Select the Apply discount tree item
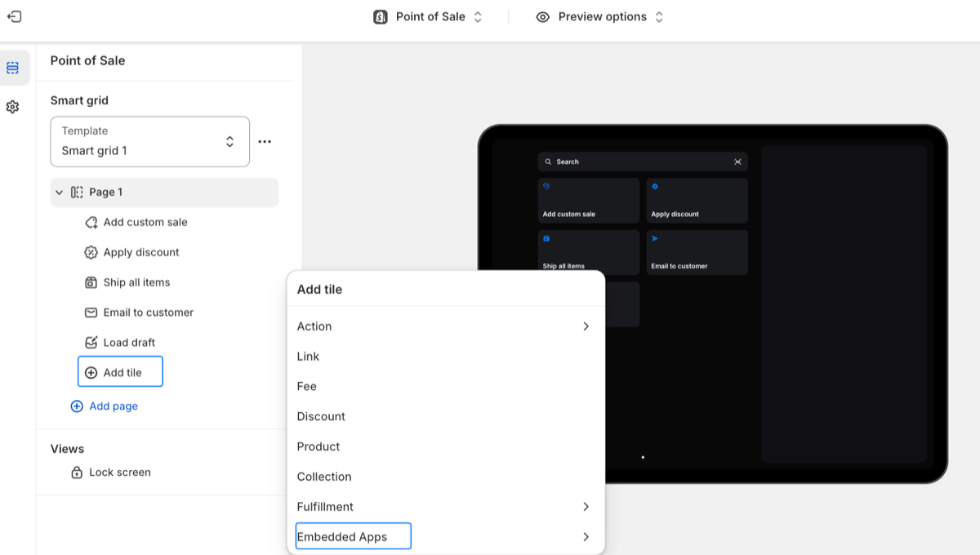This screenshot has width=980, height=555. pos(141,253)
